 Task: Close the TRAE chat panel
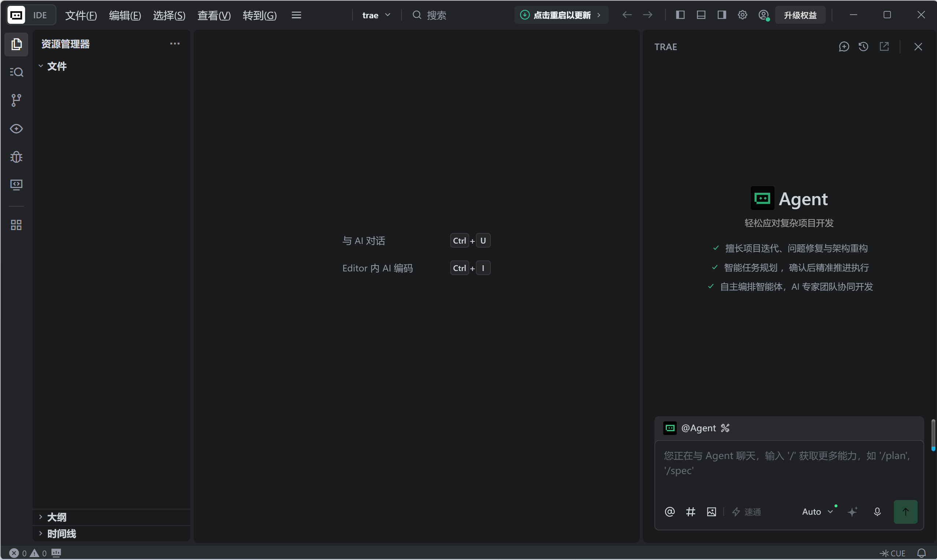918,47
